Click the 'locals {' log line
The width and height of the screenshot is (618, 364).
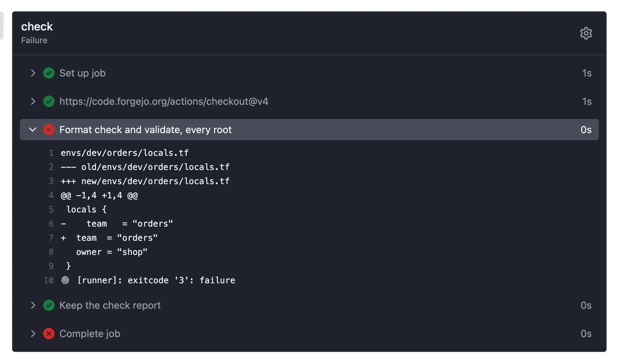tap(86, 209)
